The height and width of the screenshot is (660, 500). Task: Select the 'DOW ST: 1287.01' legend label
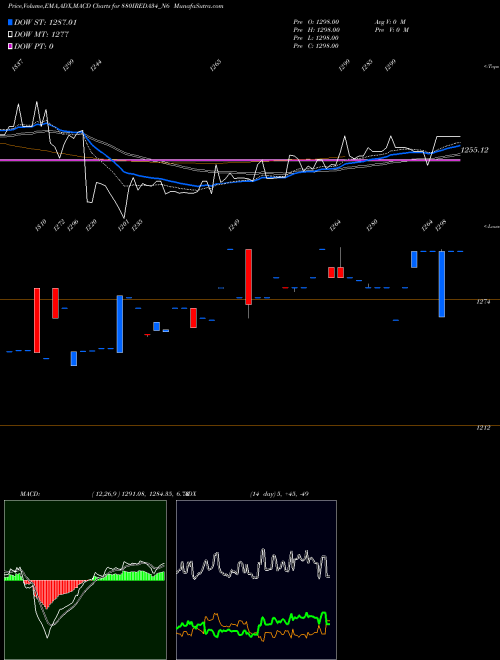click(x=45, y=22)
